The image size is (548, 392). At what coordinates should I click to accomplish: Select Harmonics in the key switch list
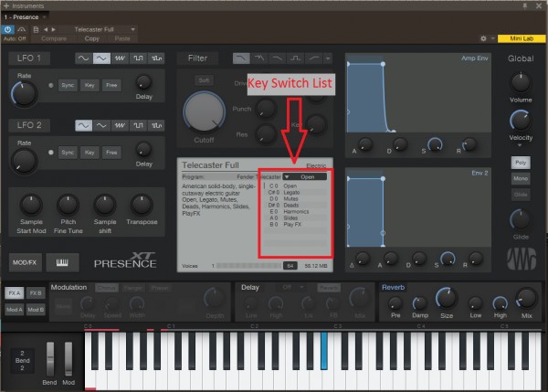(297, 212)
